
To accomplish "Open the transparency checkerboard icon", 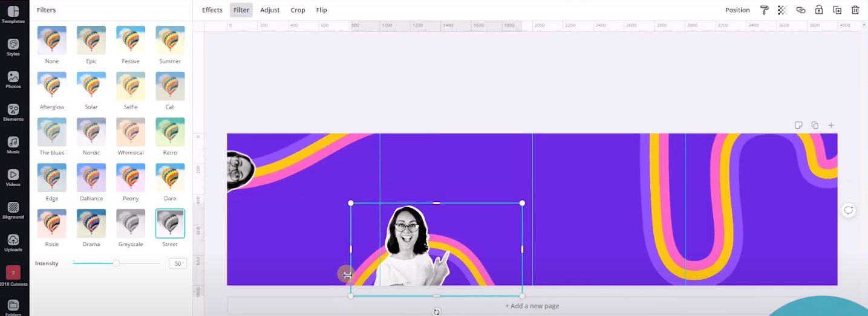I will tap(782, 10).
